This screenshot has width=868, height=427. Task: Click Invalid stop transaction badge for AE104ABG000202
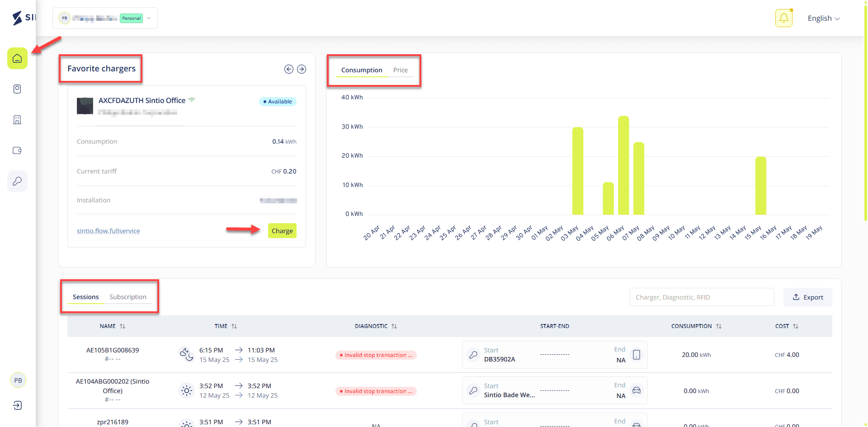click(x=376, y=391)
